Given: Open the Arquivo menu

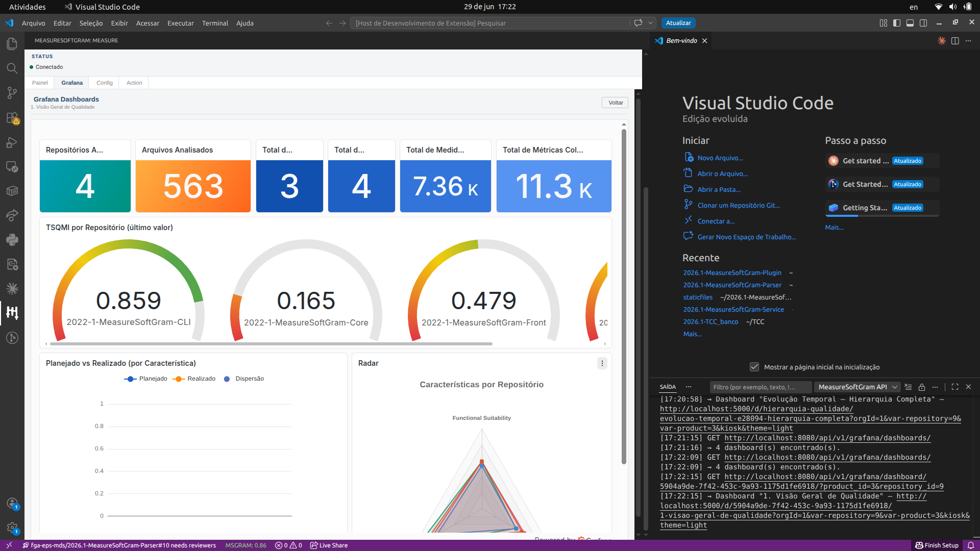Looking at the screenshot, I should point(34,23).
